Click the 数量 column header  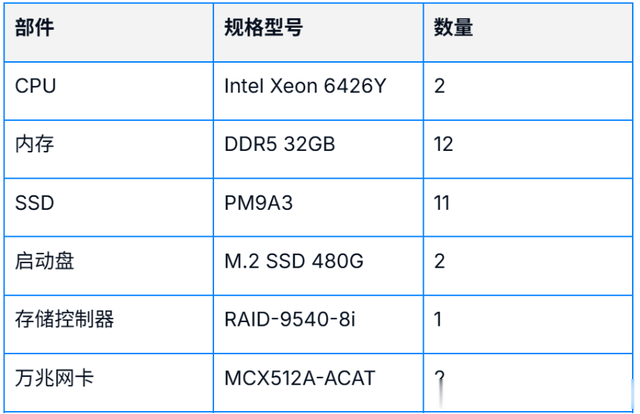(x=454, y=28)
